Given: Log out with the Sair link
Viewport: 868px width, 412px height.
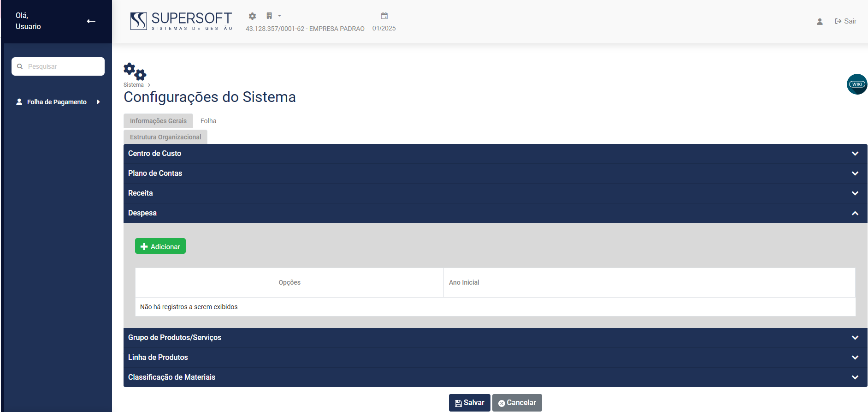Looking at the screenshot, I should pyautogui.click(x=845, y=21).
